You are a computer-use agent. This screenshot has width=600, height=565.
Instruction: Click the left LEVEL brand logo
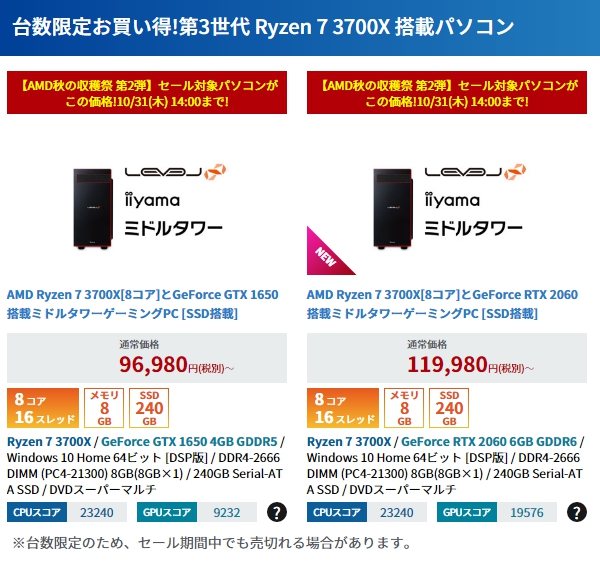(x=176, y=172)
